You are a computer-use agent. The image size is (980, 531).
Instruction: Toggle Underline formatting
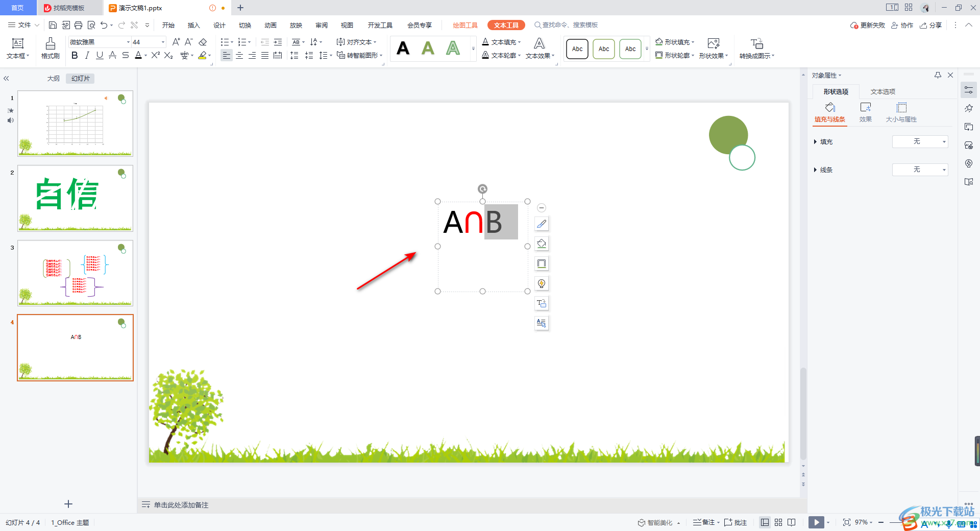100,55
